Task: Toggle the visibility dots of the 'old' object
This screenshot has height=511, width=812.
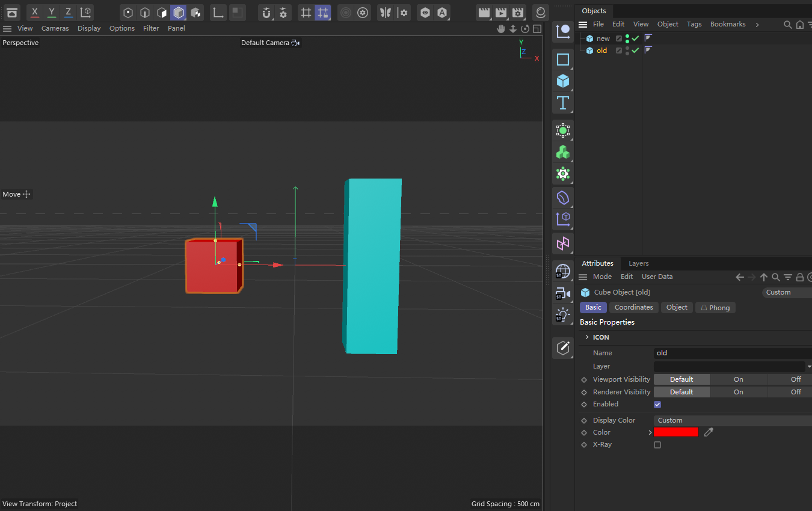Action: 627,50
